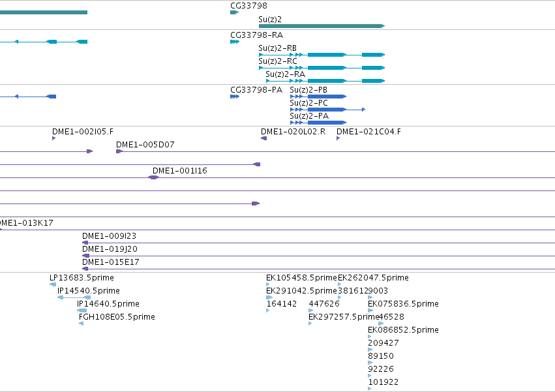Click the Su(z)2-RC transcript label
555x392 pixels.
[x=278, y=61]
